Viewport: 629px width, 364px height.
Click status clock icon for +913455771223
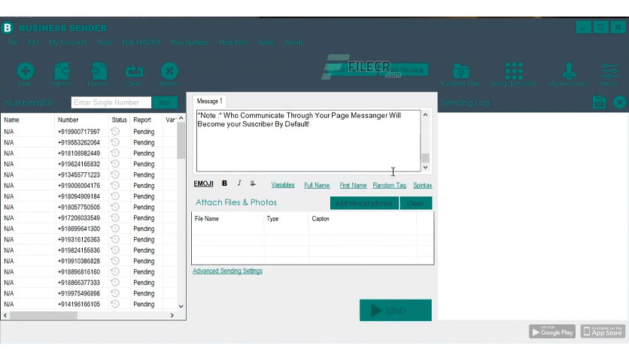tap(115, 174)
